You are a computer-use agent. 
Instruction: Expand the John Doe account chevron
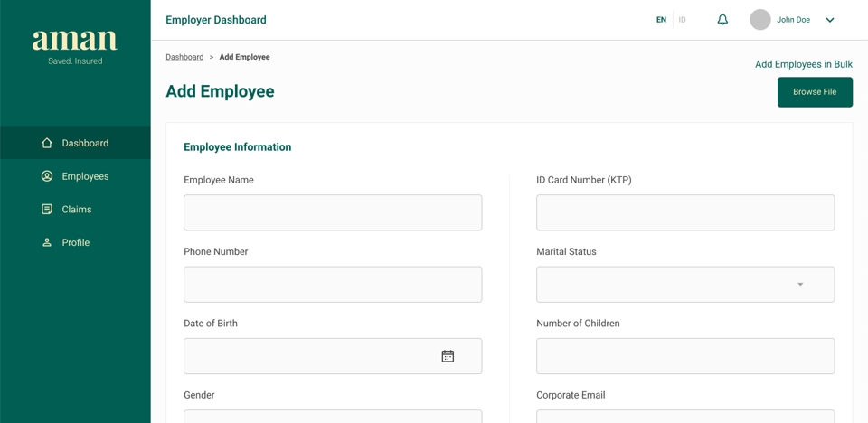click(830, 20)
